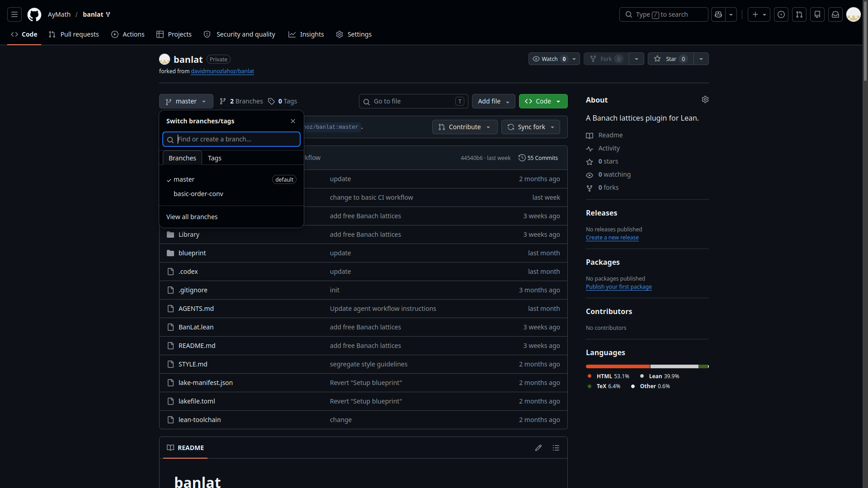Select the basic-order-conv branch
This screenshot has height=488, width=868.
[x=231, y=194]
